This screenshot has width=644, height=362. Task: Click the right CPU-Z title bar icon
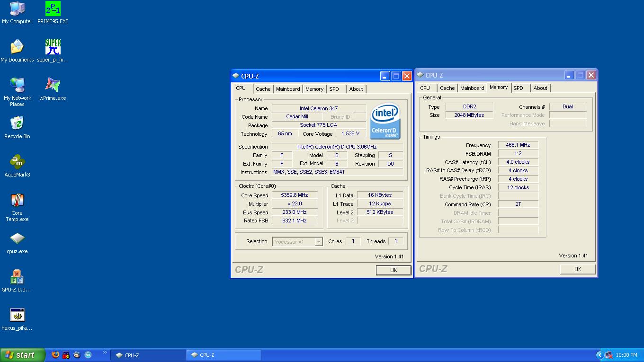tap(420, 75)
